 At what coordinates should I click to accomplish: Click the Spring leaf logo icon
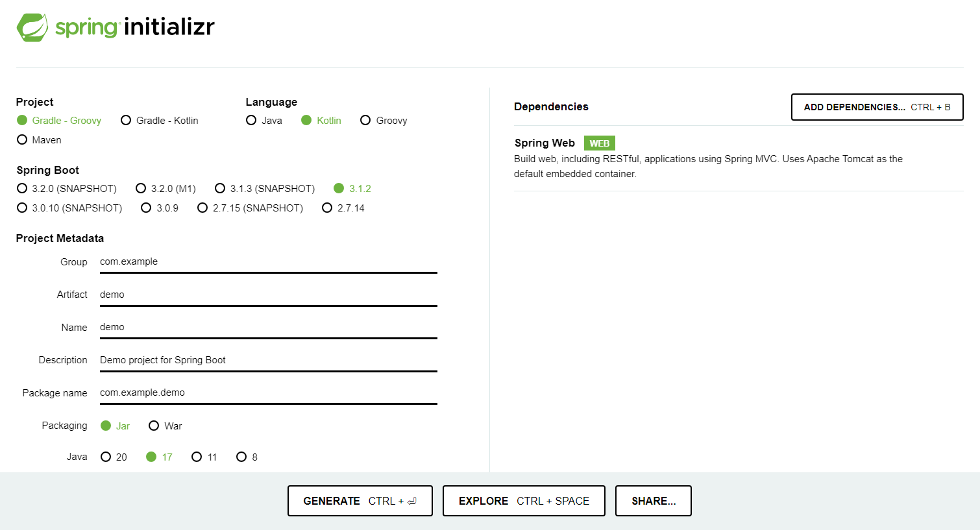click(x=32, y=27)
